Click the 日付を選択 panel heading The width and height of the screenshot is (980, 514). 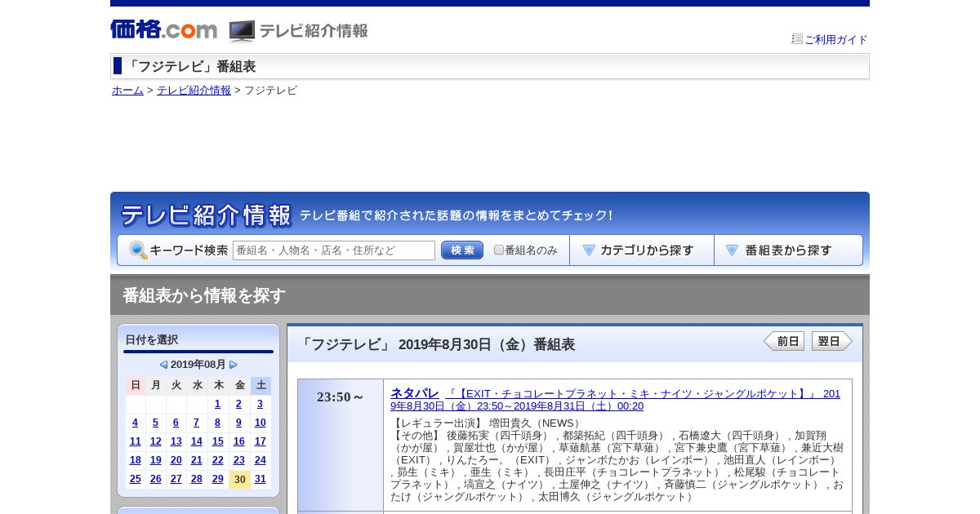[151, 339]
